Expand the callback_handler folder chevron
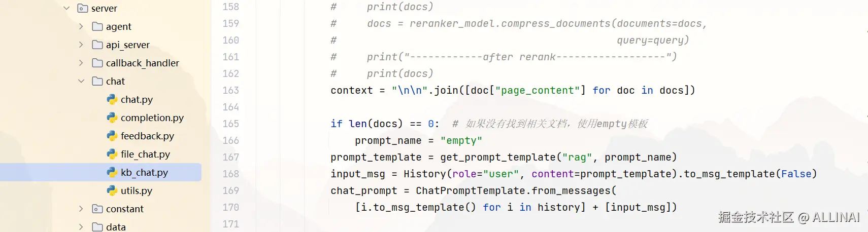 [x=81, y=63]
